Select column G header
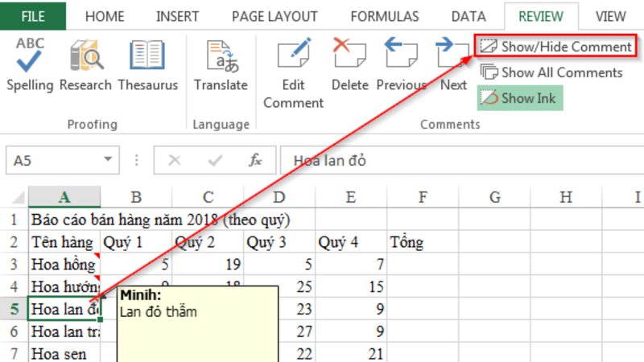This screenshot has height=362, width=644. click(494, 197)
